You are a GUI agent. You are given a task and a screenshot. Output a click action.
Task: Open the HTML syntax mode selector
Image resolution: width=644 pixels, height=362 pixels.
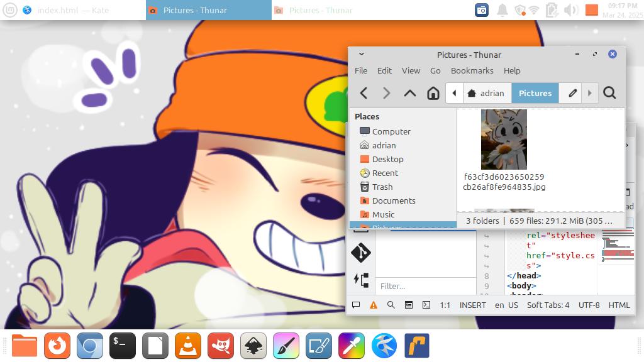pyautogui.click(x=619, y=305)
